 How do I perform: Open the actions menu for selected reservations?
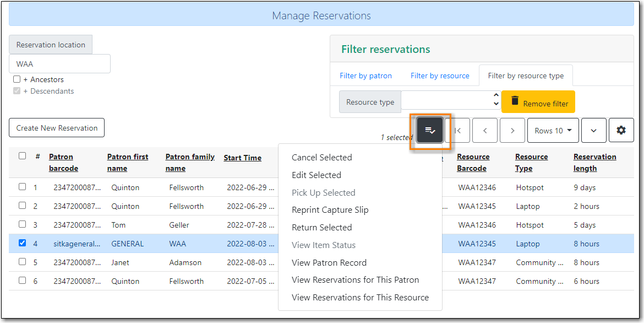(x=430, y=130)
